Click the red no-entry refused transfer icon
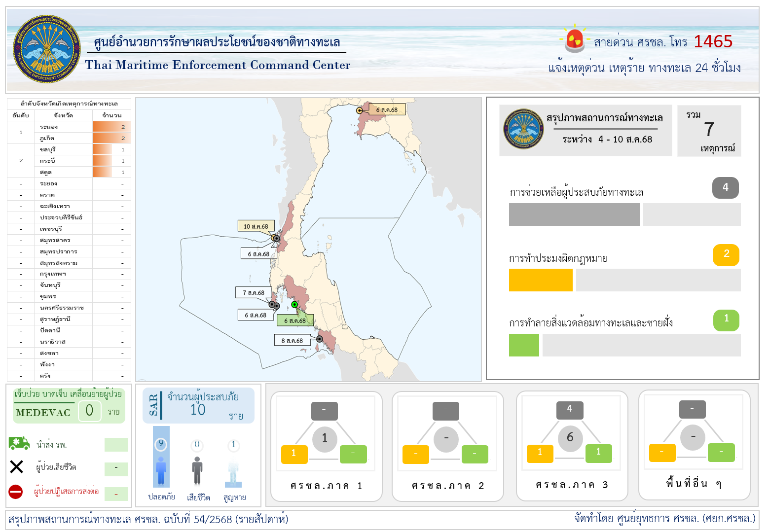Viewport: 769px width, 532px height. point(16,492)
